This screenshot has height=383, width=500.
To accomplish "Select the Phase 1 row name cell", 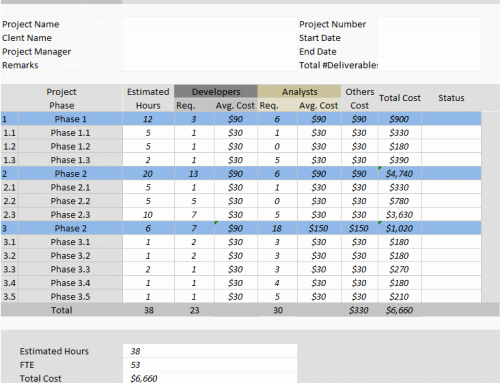I will tap(70, 119).
